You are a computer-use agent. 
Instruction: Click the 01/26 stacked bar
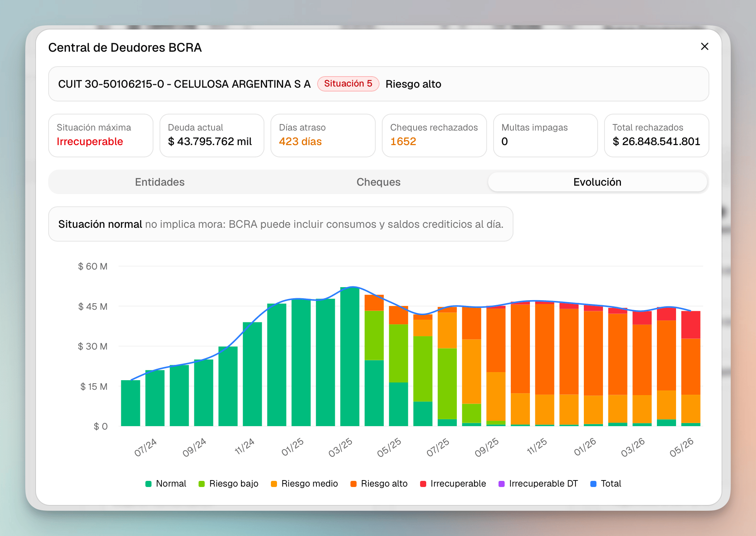[x=593, y=366]
